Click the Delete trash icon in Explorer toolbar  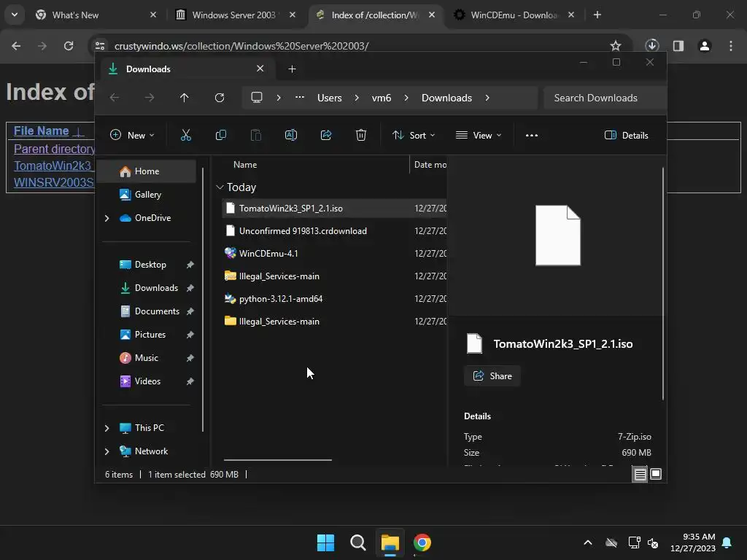(x=361, y=135)
